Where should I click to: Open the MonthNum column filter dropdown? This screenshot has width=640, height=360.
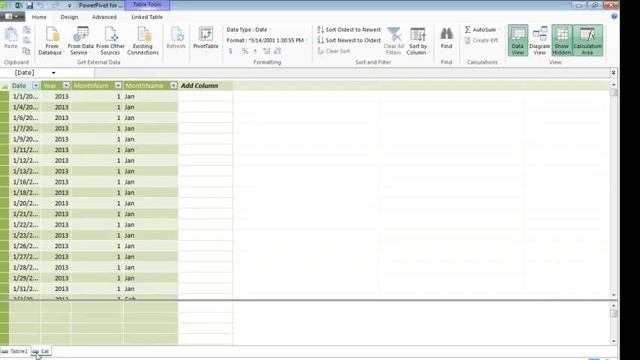pos(118,85)
